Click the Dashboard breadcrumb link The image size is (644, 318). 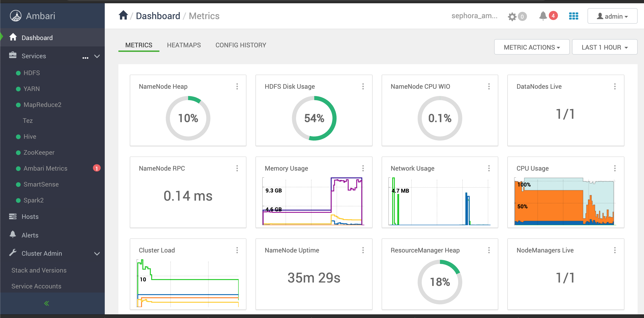click(158, 16)
